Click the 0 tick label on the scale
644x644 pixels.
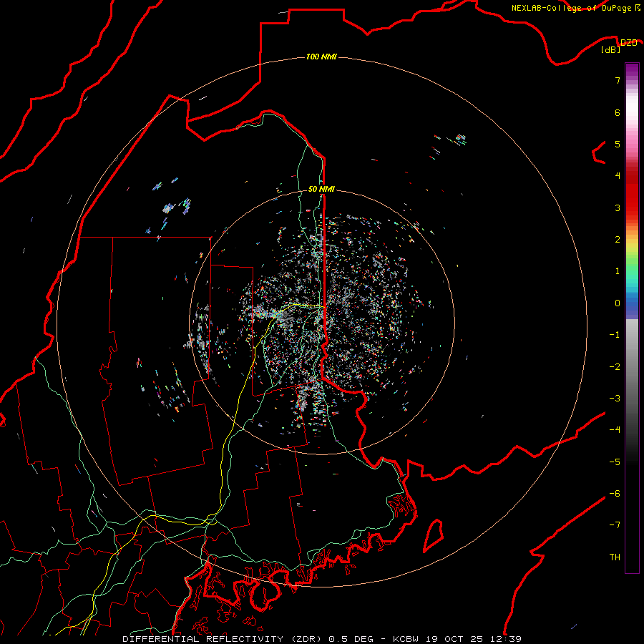coord(618,303)
